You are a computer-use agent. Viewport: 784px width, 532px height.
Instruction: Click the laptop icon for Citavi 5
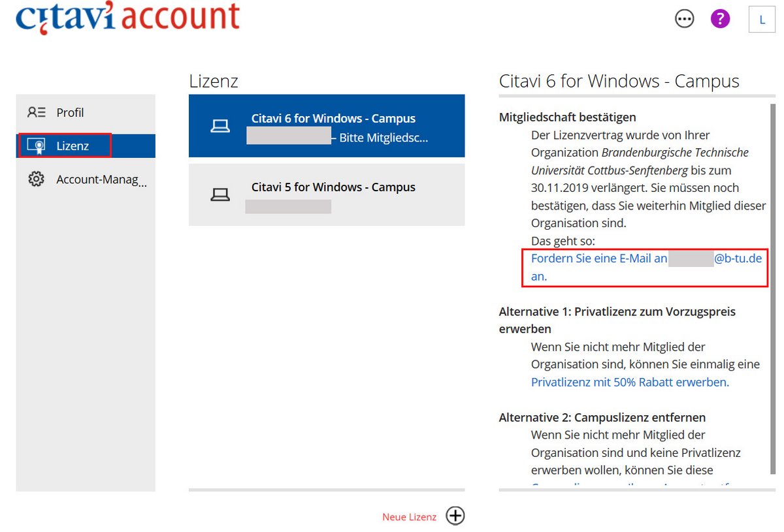pos(220,195)
